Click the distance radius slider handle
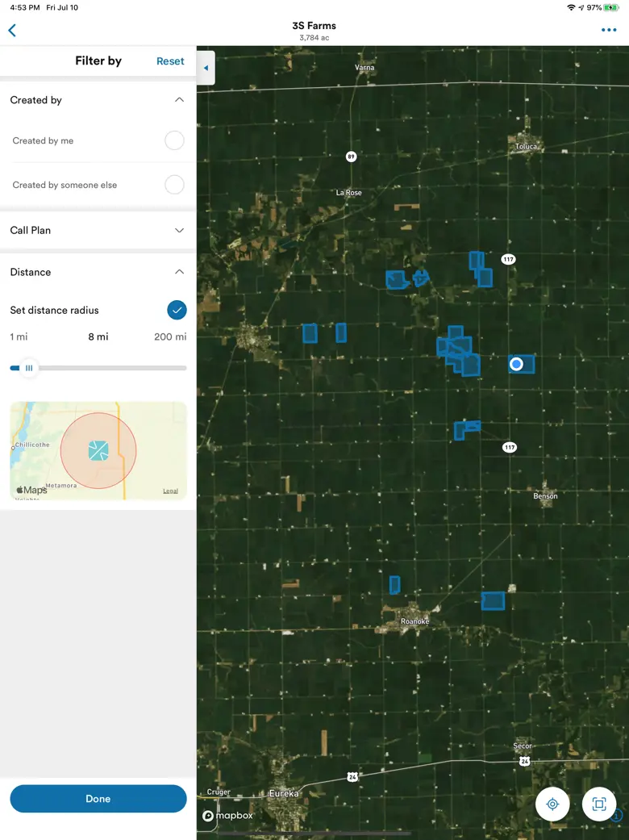The image size is (629, 840). point(29,368)
